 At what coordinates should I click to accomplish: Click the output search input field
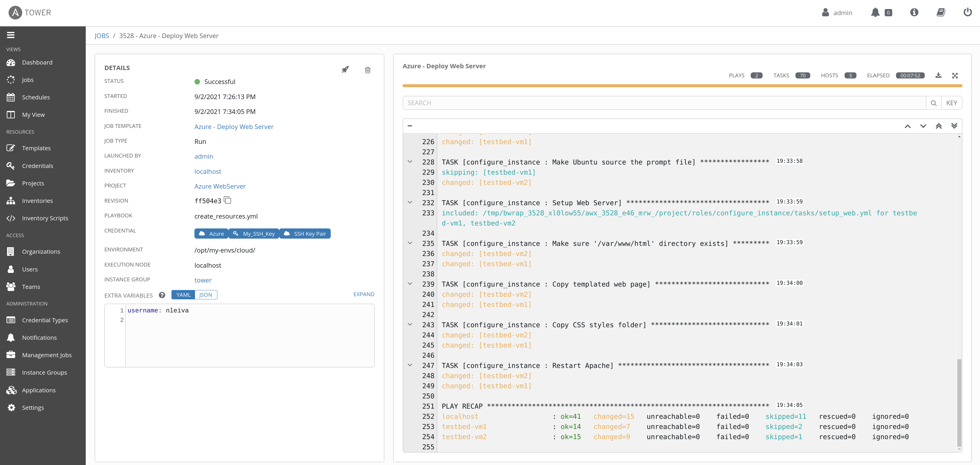pos(664,103)
